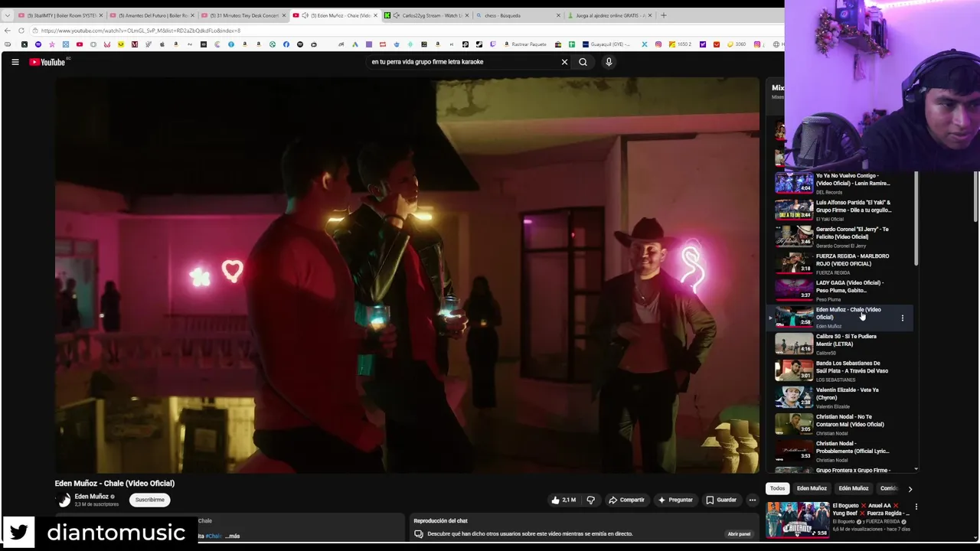980x551 pixels.
Task: Switch to 31 Minutos Tiny Desk Concert tab
Action: [x=242, y=15]
